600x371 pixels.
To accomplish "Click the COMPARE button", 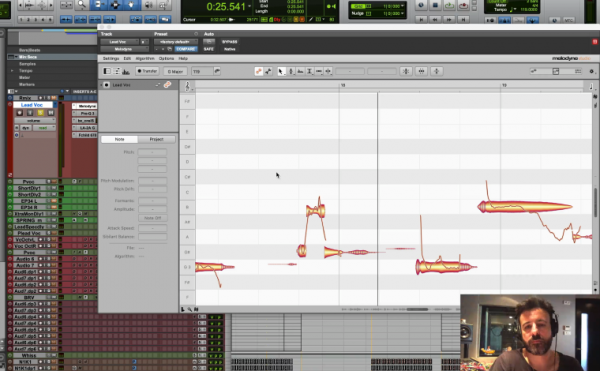I will coord(186,49).
